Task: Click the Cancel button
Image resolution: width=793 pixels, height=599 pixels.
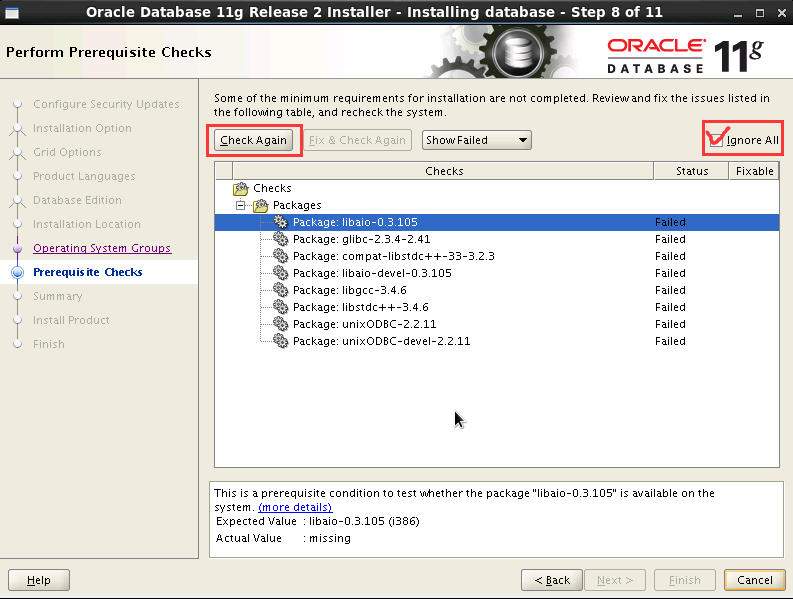Action: point(755,580)
